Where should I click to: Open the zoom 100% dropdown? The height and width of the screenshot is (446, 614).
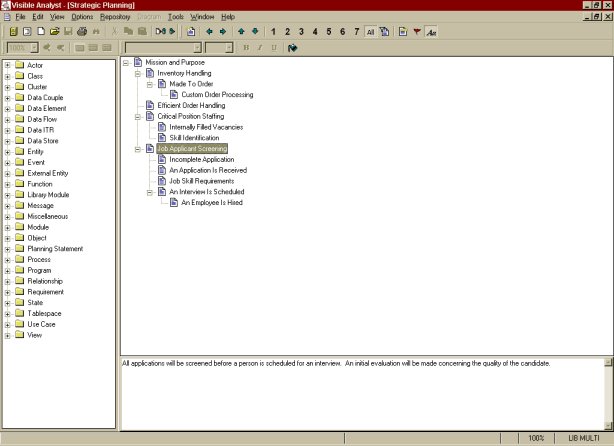coord(34,48)
